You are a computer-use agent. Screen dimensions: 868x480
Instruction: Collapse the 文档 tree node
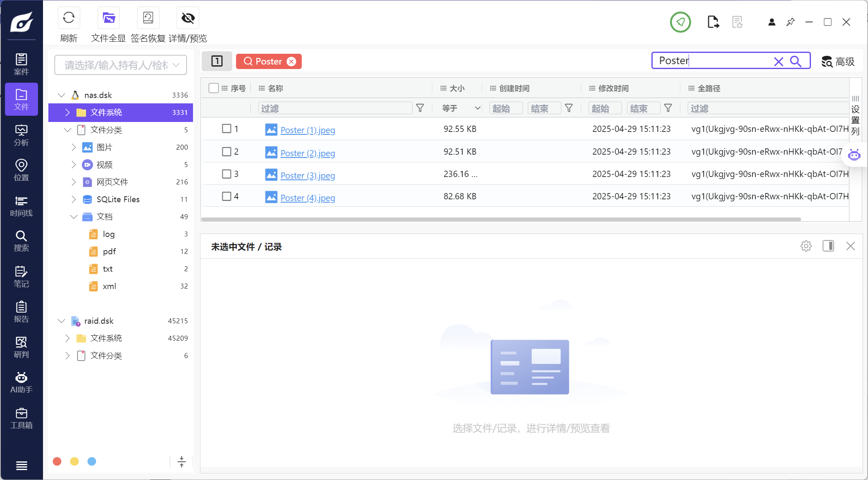[x=74, y=217]
